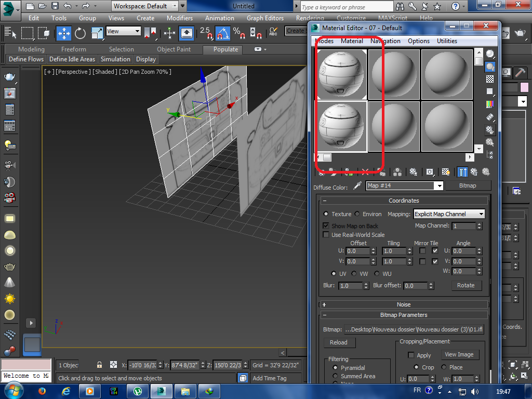Image resolution: width=532 pixels, height=399 pixels.
Task: Open the Graph Editors menu
Action: tap(265, 18)
